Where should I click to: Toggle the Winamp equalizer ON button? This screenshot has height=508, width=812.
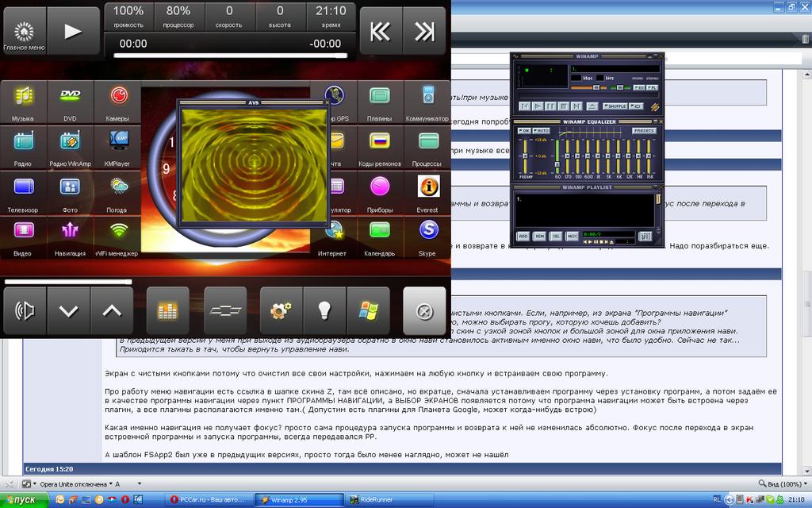coord(524,131)
